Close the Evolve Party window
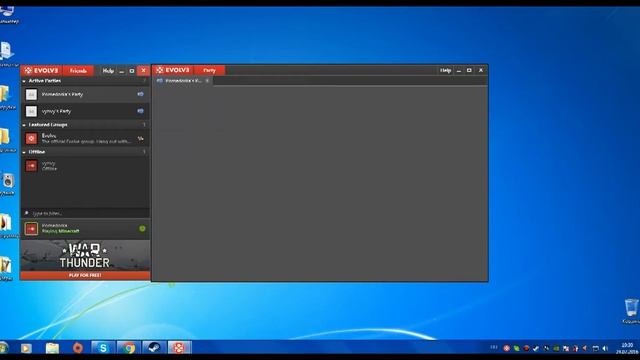 tap(481, 70)
